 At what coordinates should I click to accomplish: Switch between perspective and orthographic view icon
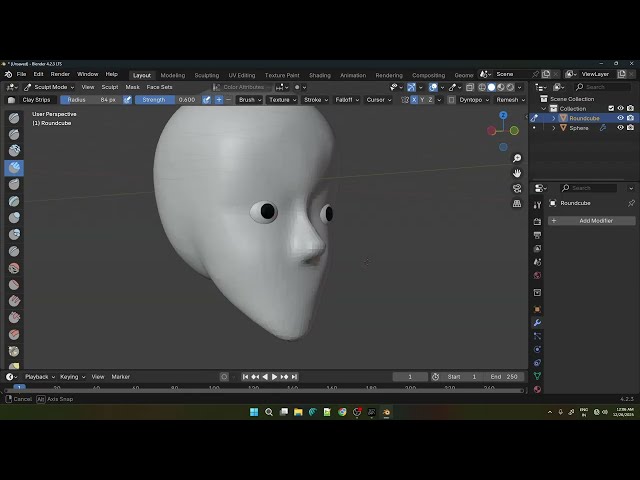coord(517,203)
